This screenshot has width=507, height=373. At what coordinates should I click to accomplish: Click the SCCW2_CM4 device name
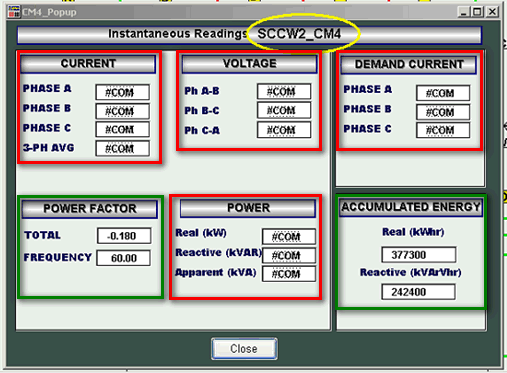coord(299,34)
